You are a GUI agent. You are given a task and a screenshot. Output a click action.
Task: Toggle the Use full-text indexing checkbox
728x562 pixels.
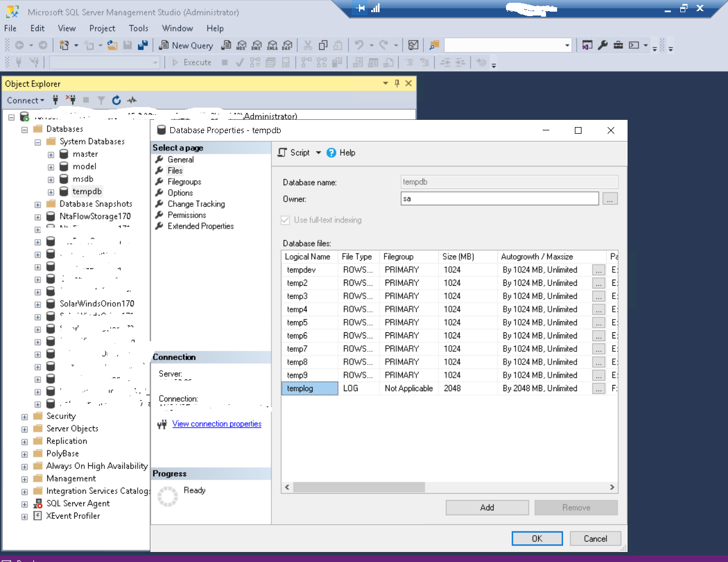pyautogui.click(x=285, y=220)
